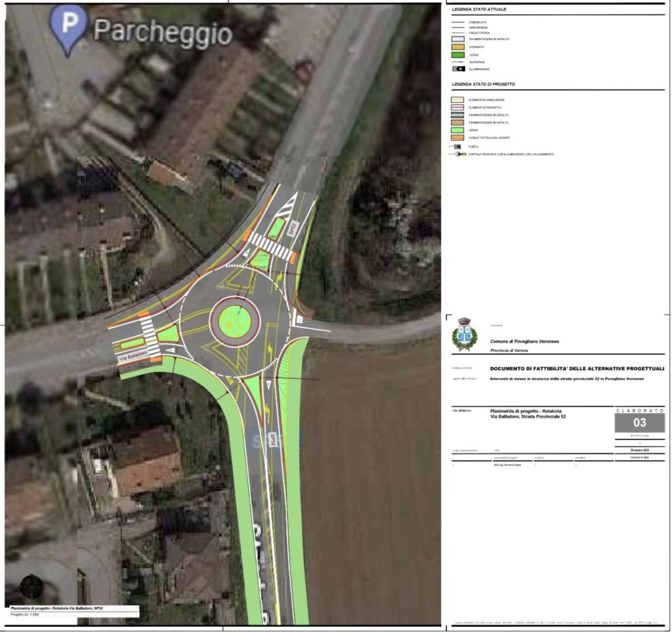Click the dark green Verde swatch
The width and height of the screenshot is (672, 633).
(x=458, y=55)
